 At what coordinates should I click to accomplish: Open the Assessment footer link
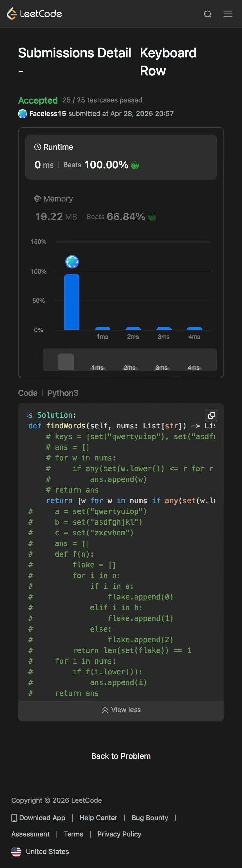coord(30,834)
